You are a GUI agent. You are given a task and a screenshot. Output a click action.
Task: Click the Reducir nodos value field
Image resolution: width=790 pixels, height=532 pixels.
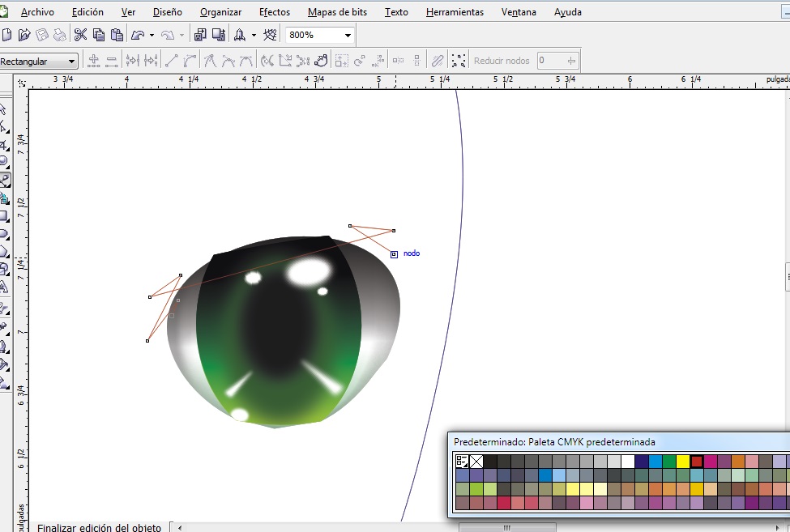(x=549, y=61)
